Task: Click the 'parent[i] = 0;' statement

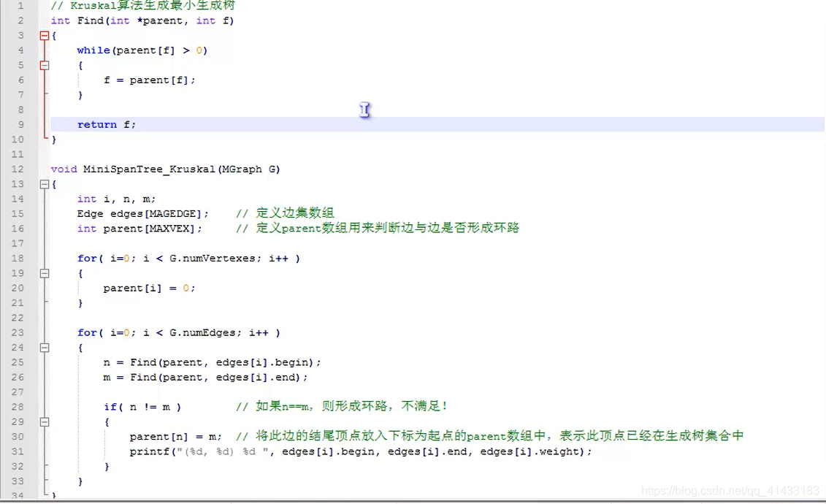Action: [x=150, y=288]
